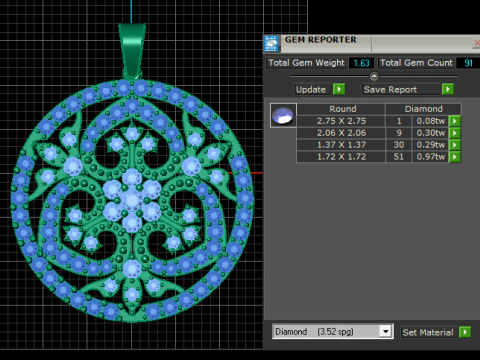Click the green arrow for the 2.06 X 2.06 row

pyautogui.click(x=455, y=133)
